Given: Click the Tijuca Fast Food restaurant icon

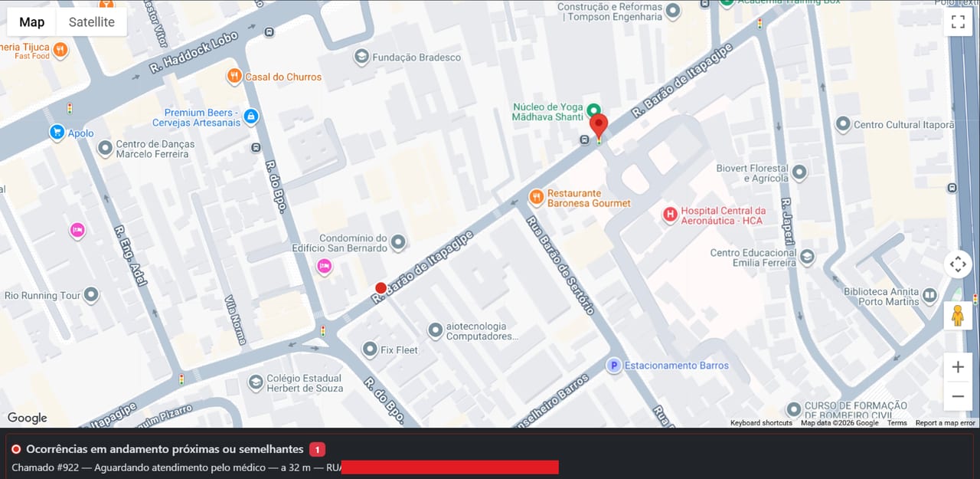Looking at the screenshot, I should click(x=60, y=51).
